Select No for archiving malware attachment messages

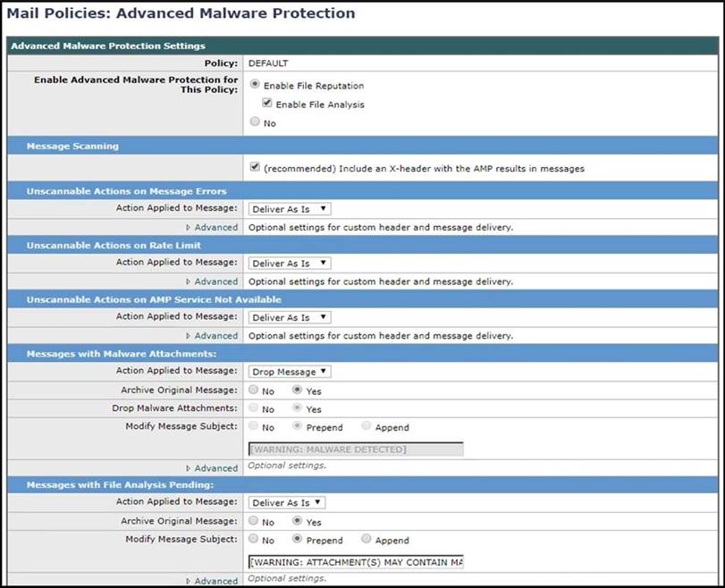[x=255, y=391]
